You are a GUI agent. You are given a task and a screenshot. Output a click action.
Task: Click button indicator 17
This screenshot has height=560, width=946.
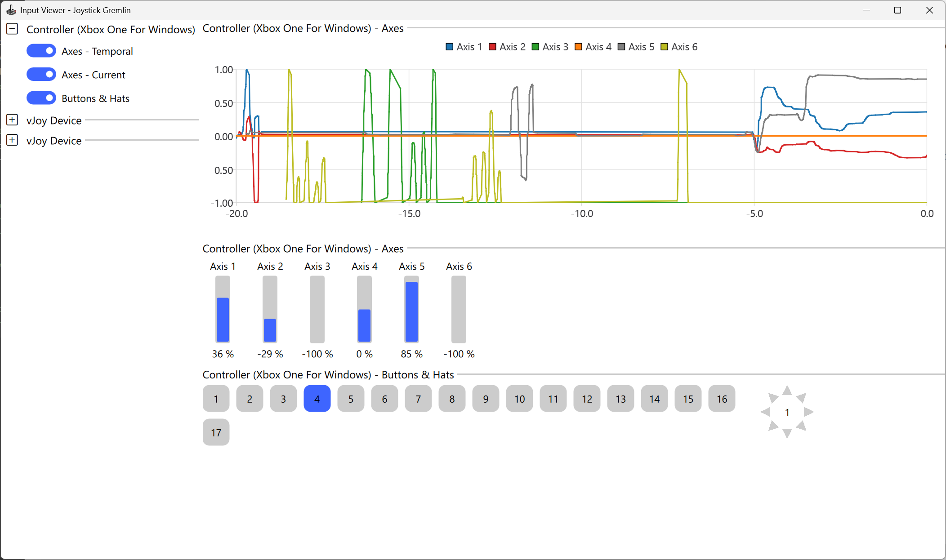216,432
